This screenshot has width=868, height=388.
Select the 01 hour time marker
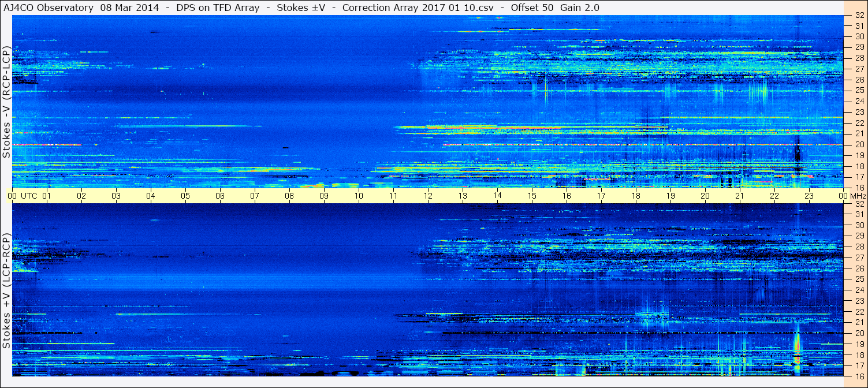(47, 196)
